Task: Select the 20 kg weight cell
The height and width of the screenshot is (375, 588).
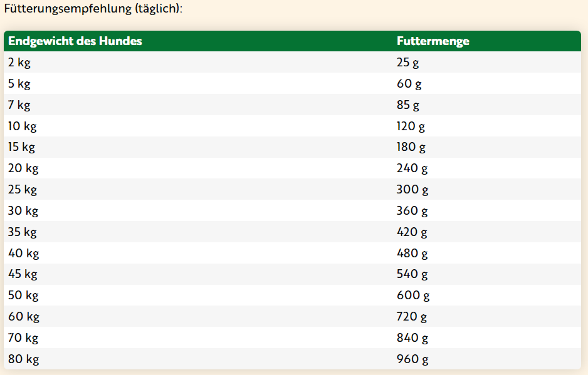Action: (23, 168)
